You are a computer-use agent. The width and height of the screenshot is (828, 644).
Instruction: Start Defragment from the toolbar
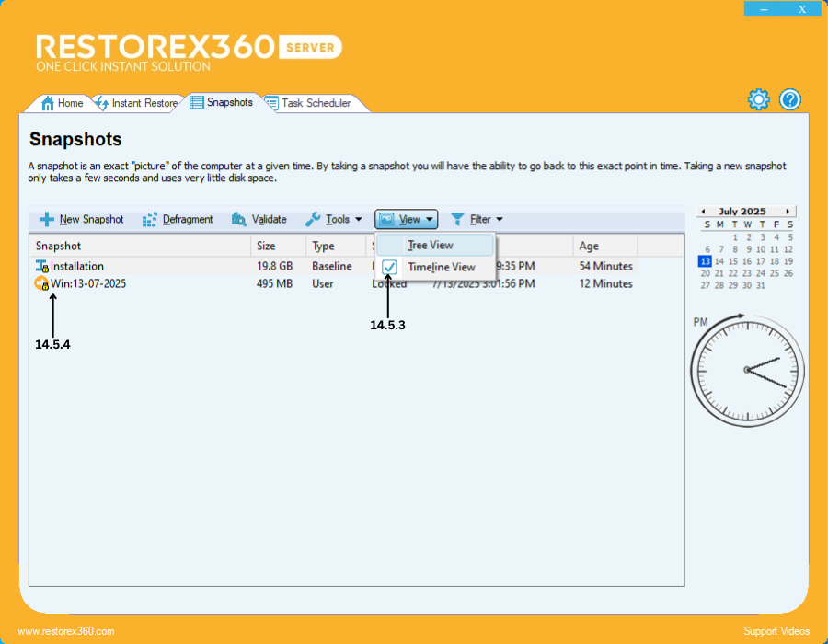coord(178,219)
